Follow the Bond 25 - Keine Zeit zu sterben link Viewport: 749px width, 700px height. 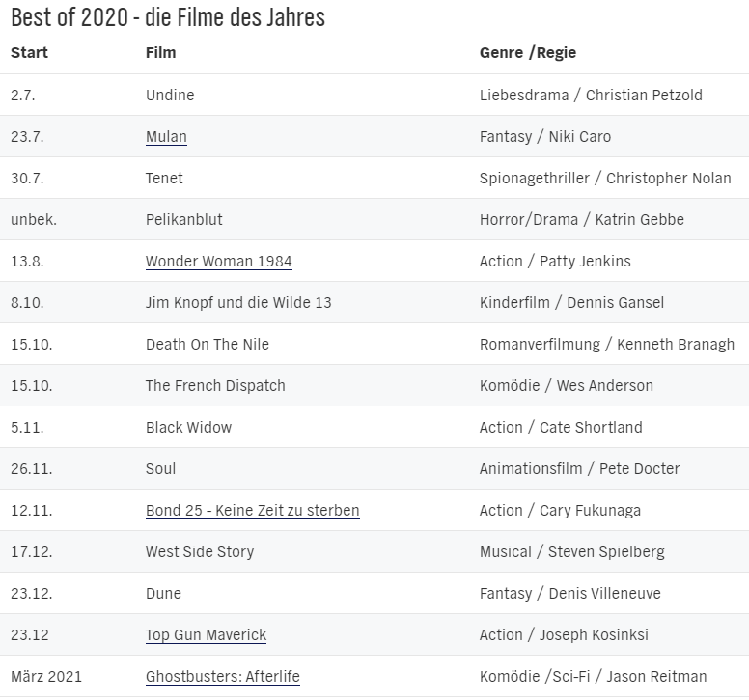click(252, 511)
